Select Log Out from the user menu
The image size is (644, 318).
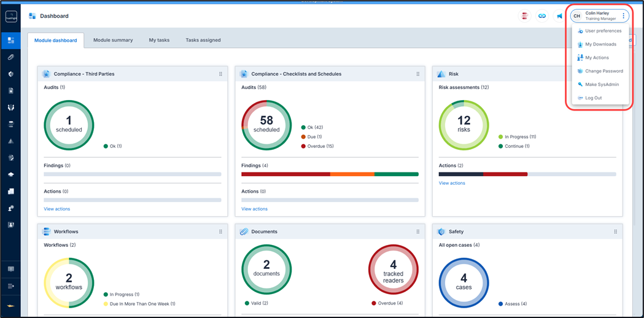point(593,98)
